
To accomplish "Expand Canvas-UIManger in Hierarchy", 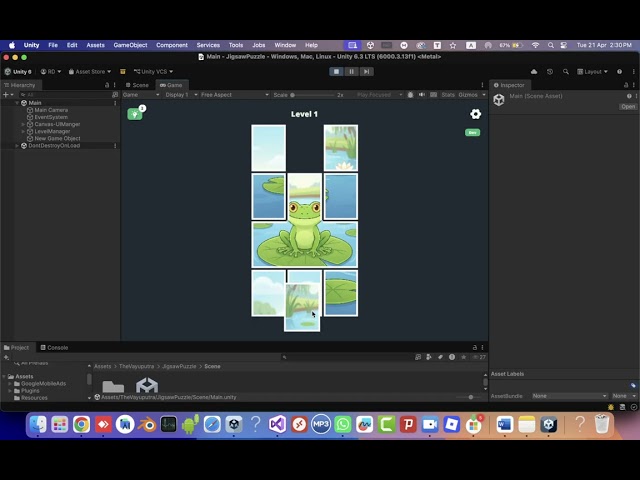I will [x=23, y=124].
